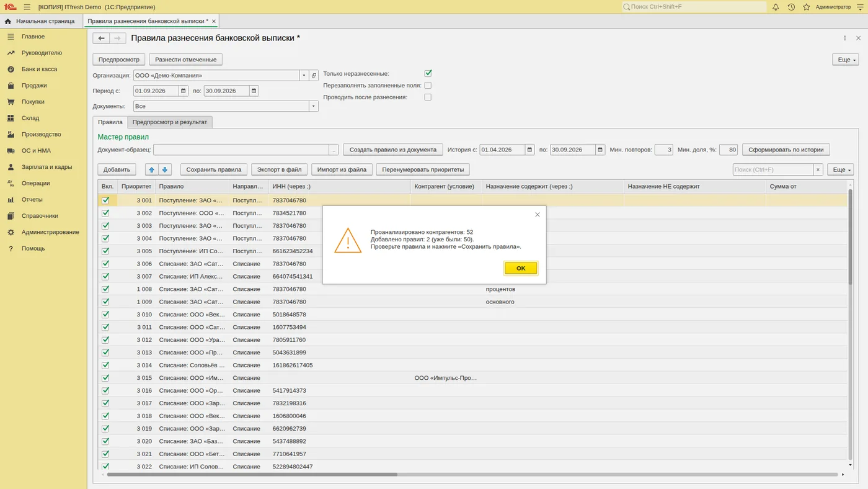868x489 pixels.
Task: Close the rules tab with the x
Action: click(x=214, y=21)
